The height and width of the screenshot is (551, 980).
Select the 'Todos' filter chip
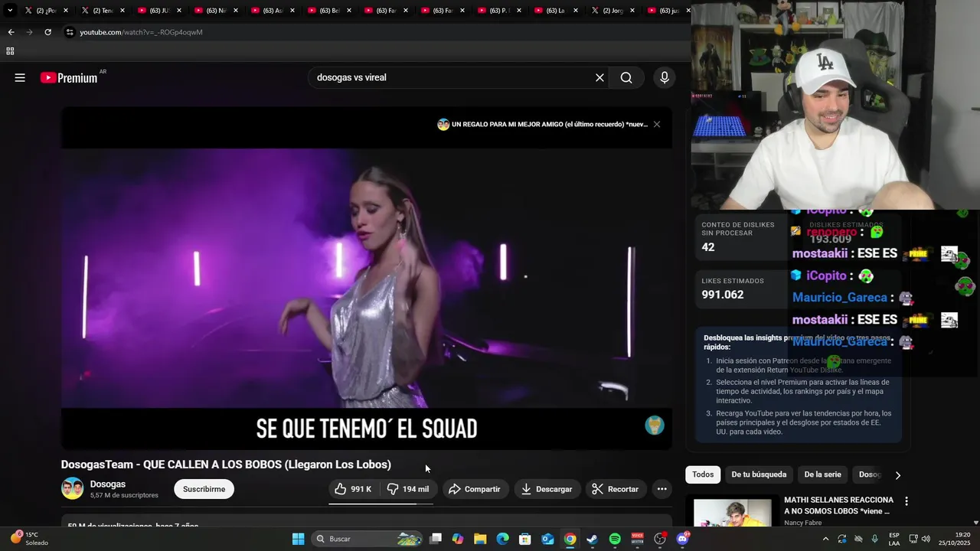pos(703,474)
